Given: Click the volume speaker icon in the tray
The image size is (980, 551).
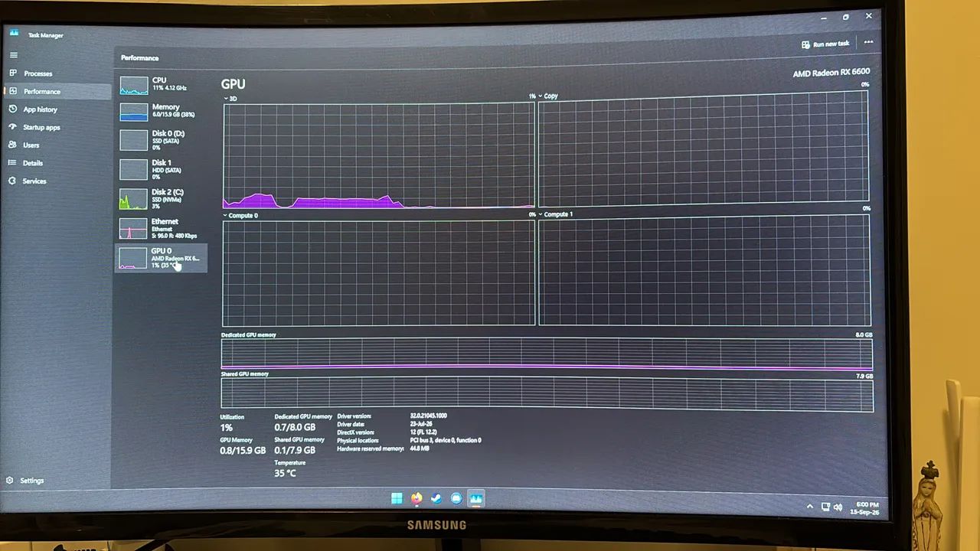Looking at the screenshot, I should 838,507.
